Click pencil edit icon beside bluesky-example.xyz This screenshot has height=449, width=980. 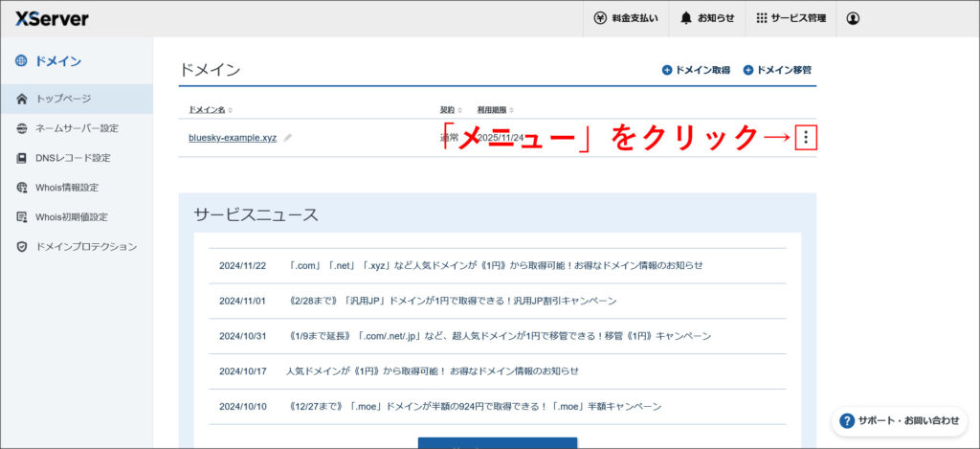(287, 138)
